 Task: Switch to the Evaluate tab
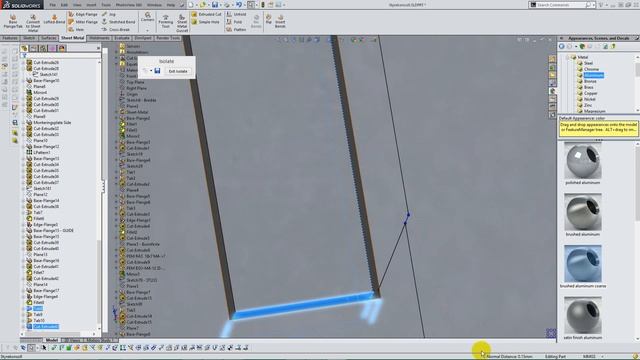point(122,38)
